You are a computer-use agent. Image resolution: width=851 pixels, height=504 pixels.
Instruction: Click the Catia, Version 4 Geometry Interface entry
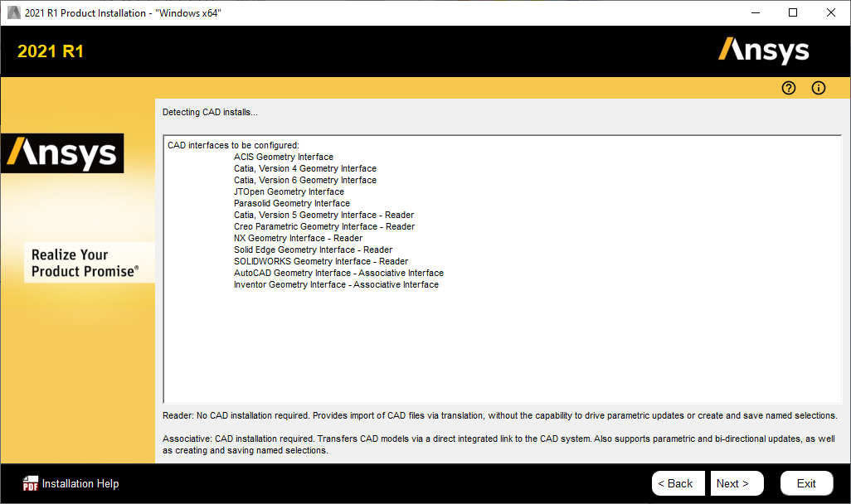304,168
